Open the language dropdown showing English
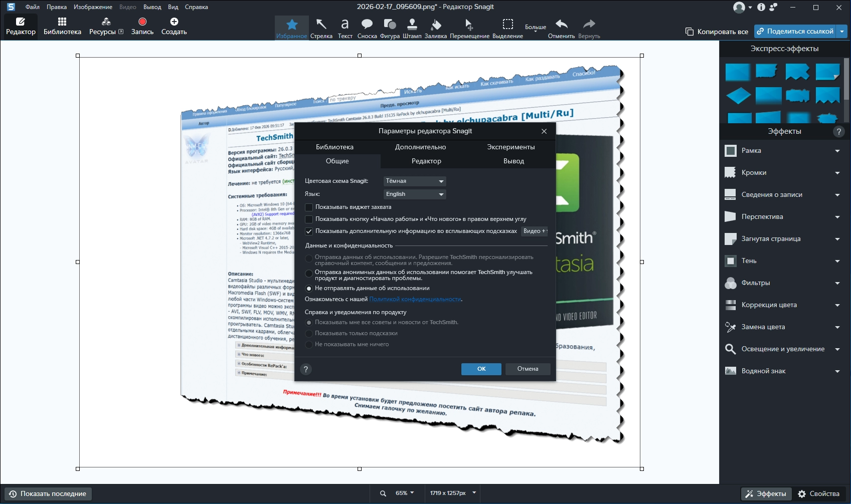This screenshot has width=851, height=504. (x=415, y=194)
